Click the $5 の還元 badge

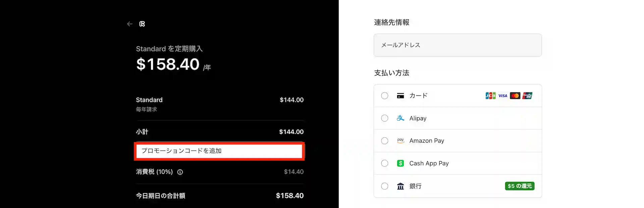pos(520,186)
